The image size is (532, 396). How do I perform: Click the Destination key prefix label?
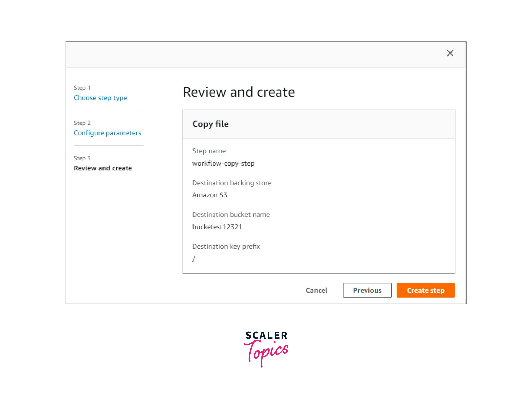226,246
